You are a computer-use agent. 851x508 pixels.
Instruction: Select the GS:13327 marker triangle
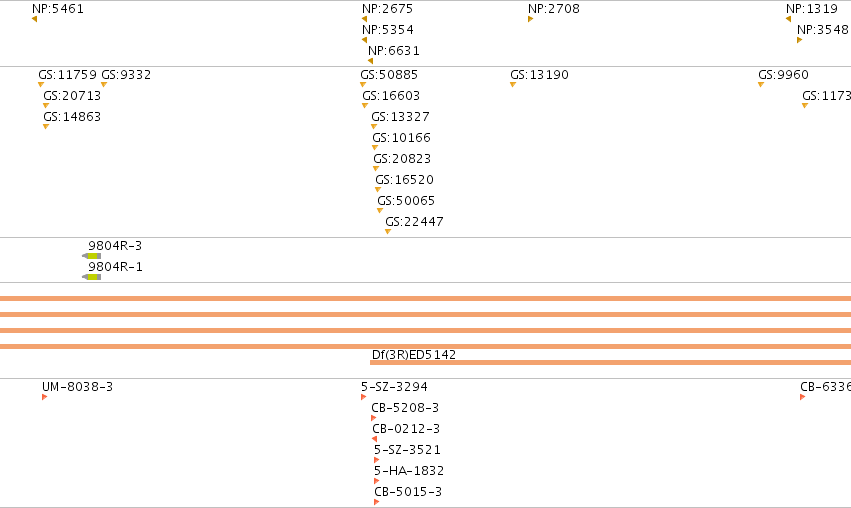373,127
